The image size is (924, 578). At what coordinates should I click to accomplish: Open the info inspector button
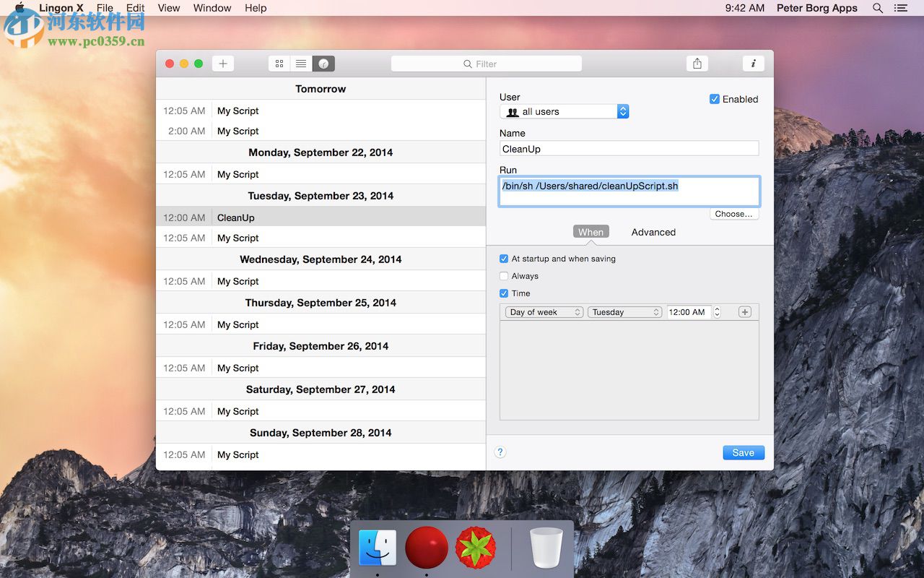pyautogui.click(x=753, y=64)
